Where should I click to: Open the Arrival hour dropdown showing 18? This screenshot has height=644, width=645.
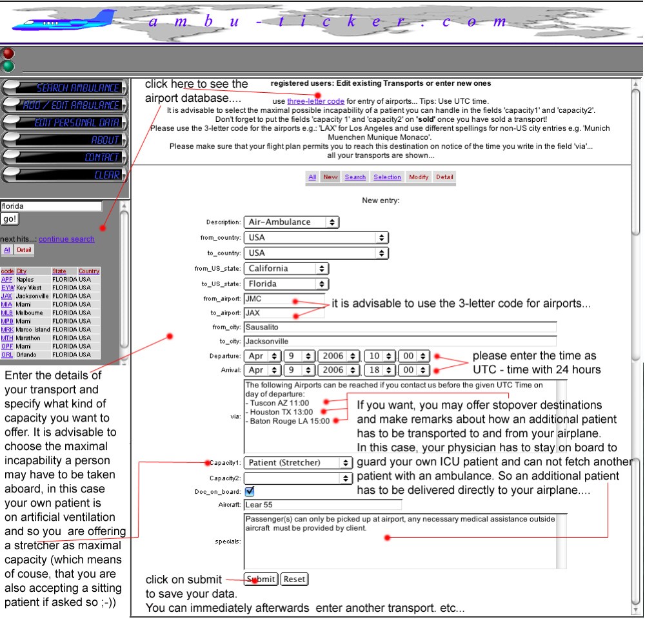381,370
